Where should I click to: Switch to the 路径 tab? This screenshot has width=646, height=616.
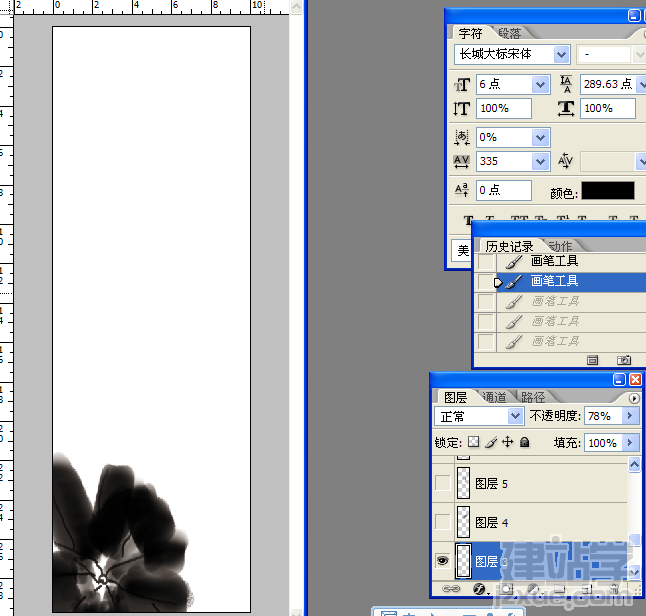click(533, 397)
